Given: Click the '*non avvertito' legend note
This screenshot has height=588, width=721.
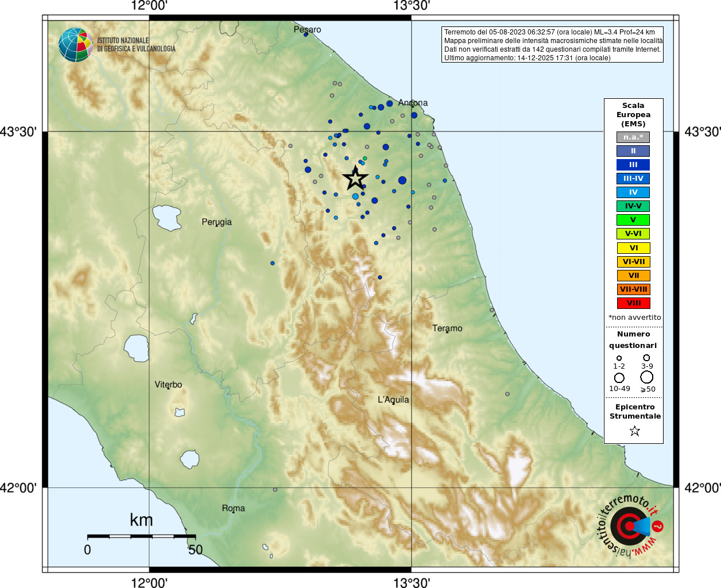Looking at the screenshot, I should (634, 318).
